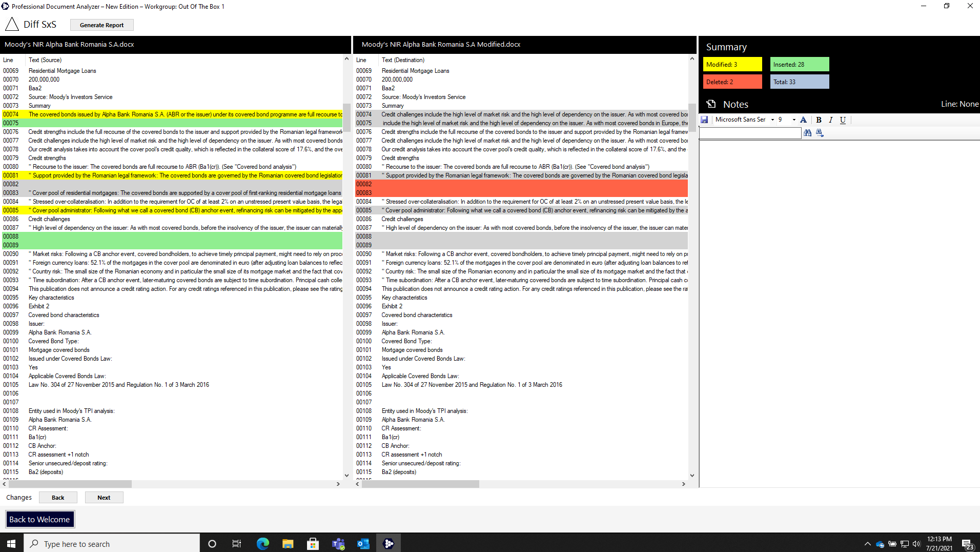Click the Find Next icon with arrow
980x552 pixels.
click(820, 132)
